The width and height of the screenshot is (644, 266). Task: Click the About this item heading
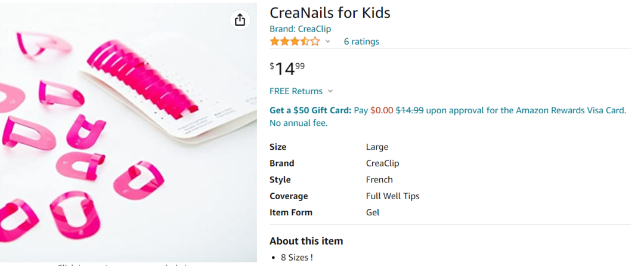coord(306,241)
